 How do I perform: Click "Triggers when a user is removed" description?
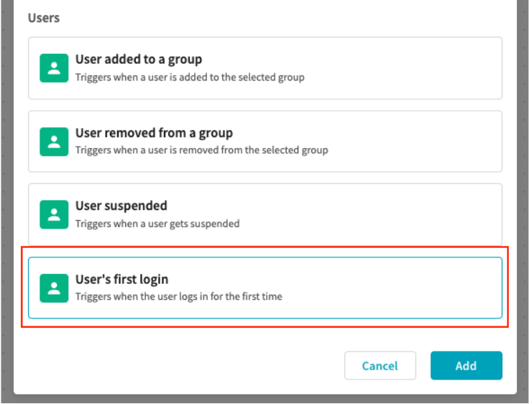click(x=201, y=150)
